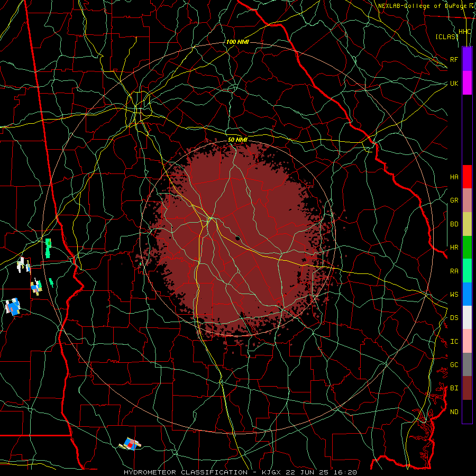The height and width of the screenshot is (476, 476).
Task: Click the light green RA rain swatch
Action: click(x=467, y=271)
